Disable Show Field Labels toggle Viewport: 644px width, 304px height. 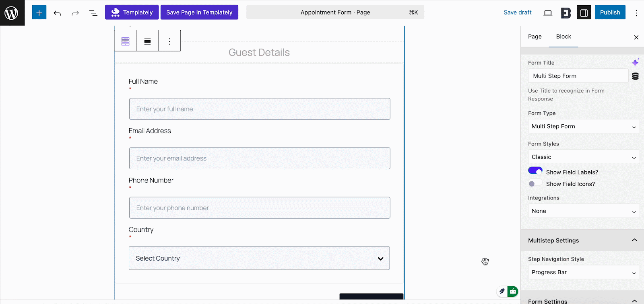click(535, 171)
